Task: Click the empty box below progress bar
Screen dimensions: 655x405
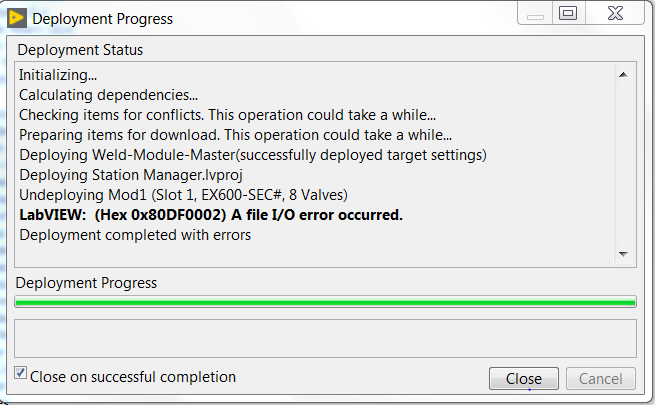Action: [325, 339]
